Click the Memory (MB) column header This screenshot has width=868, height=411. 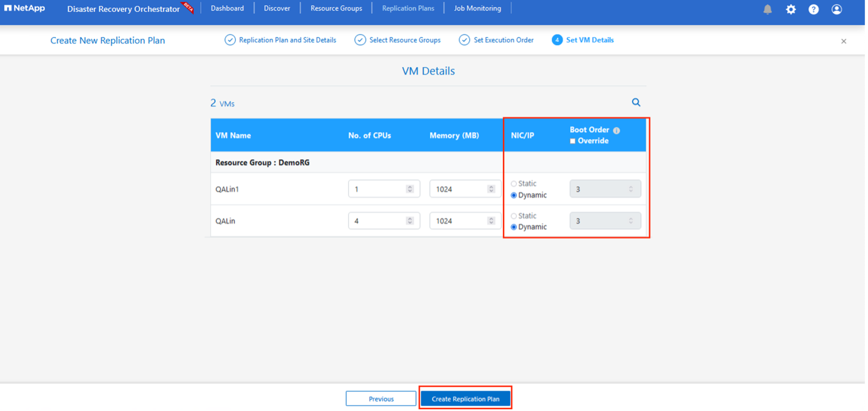point(454,135)
